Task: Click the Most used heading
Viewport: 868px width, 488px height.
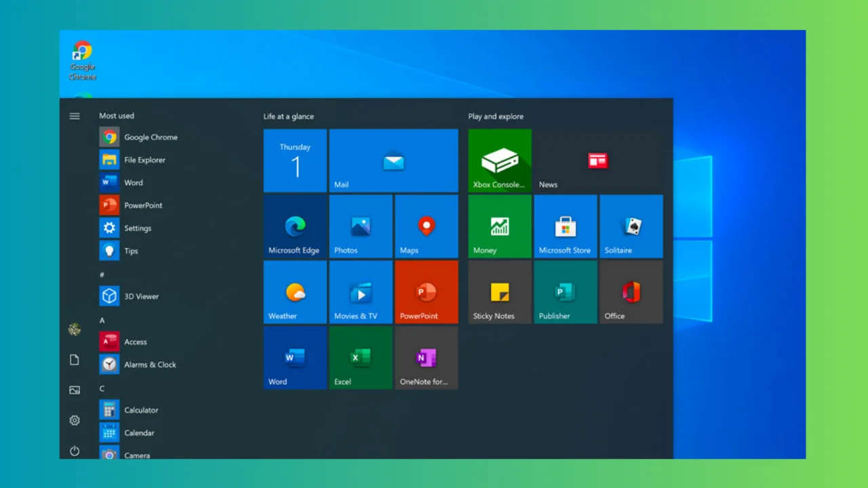Action: (117, 116)
